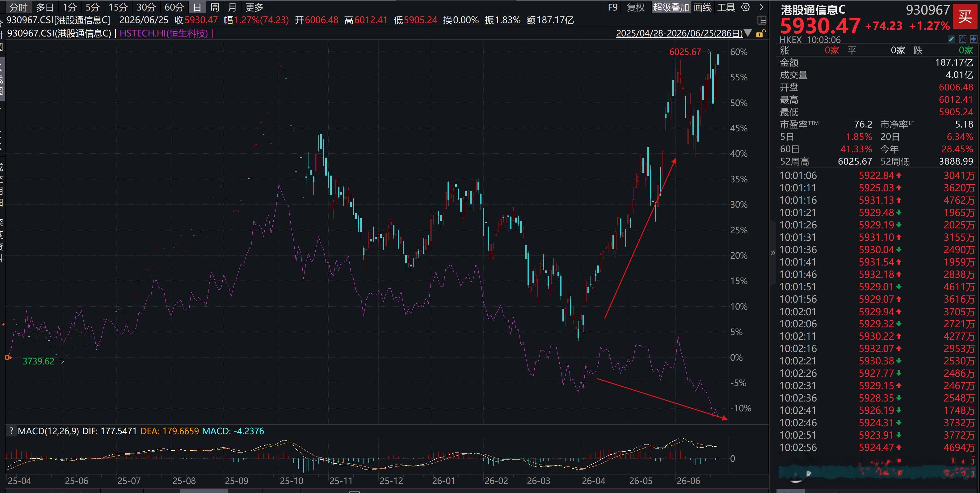Select the 月 monthly period tab
The height and width of the screenshot is (493, 980).
tap(232, 7)
